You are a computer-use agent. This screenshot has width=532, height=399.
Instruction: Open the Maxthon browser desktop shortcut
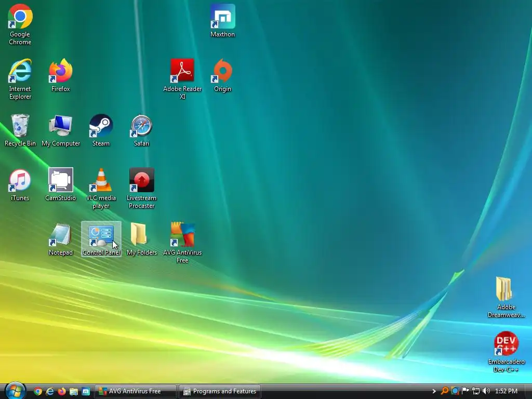click(222, 21)
